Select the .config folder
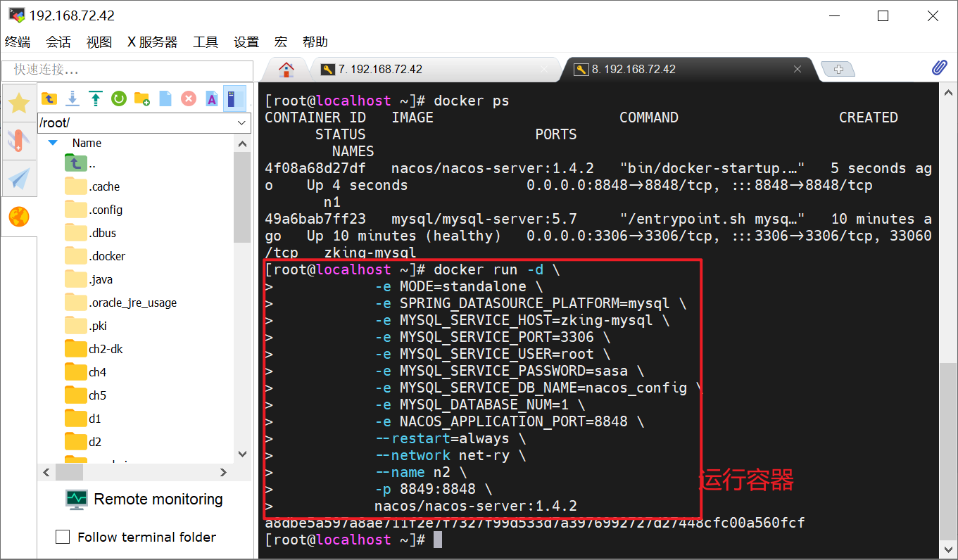 (x=94, y=210)
